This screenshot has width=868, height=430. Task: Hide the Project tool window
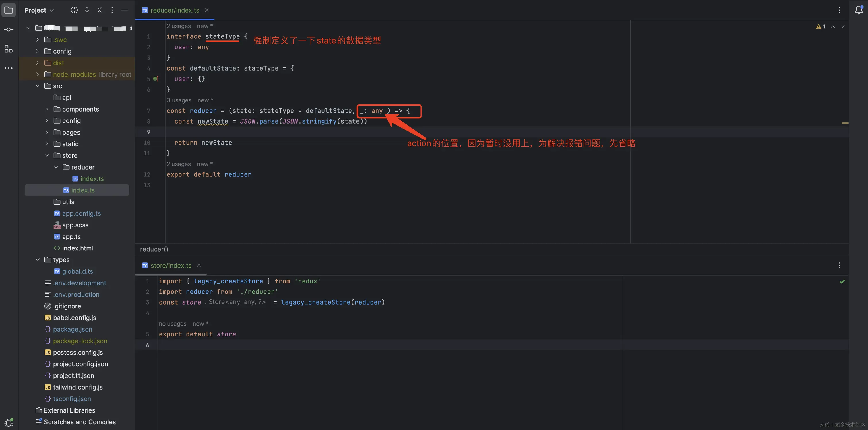(x=124, y=10)
